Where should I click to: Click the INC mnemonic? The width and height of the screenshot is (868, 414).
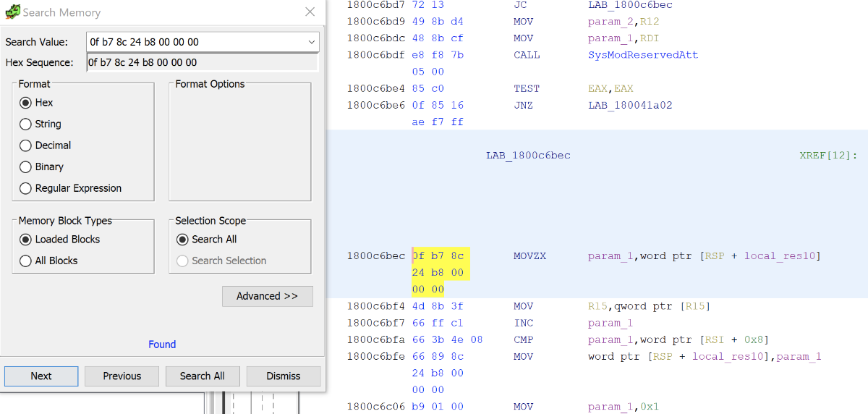point(522,323)
